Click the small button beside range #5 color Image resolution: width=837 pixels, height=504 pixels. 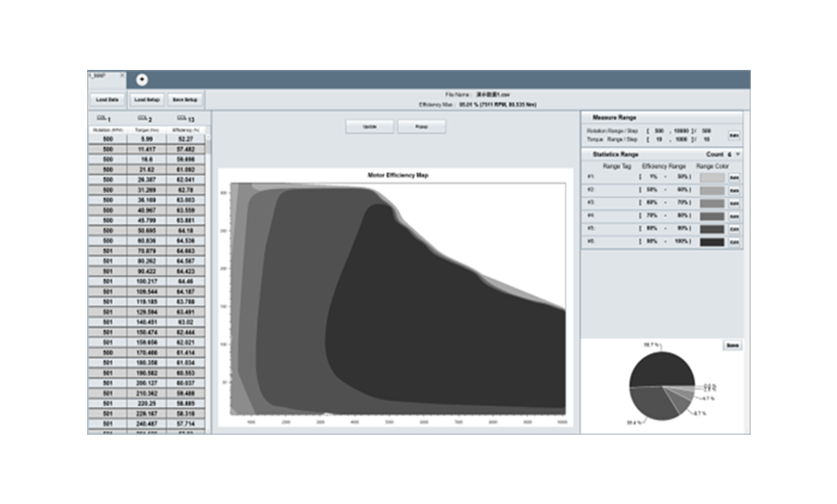(734, 229)
